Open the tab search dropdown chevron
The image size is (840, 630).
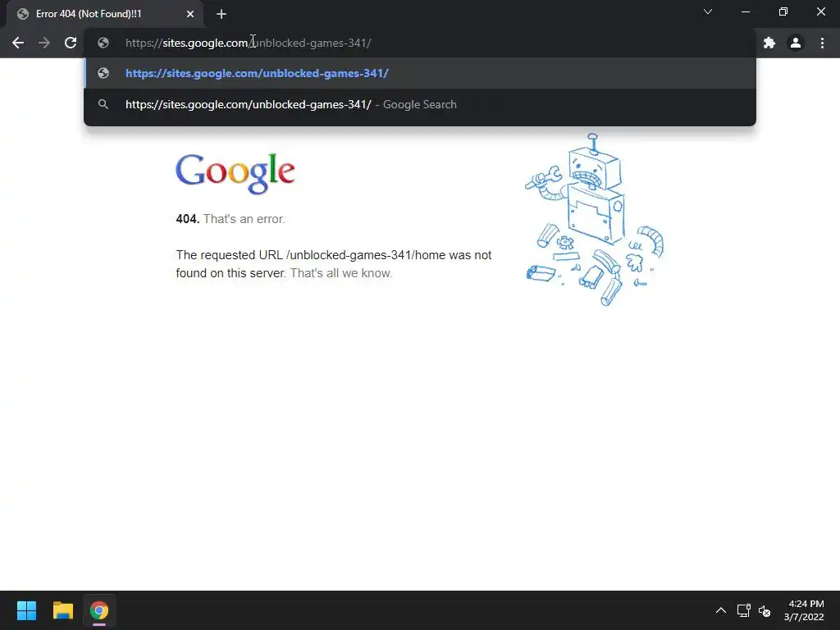coord(708,11)
